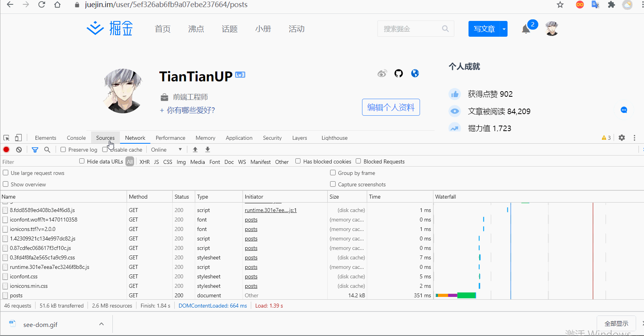Open network search magnifier icon
The image size is (644, 336).
47,150
